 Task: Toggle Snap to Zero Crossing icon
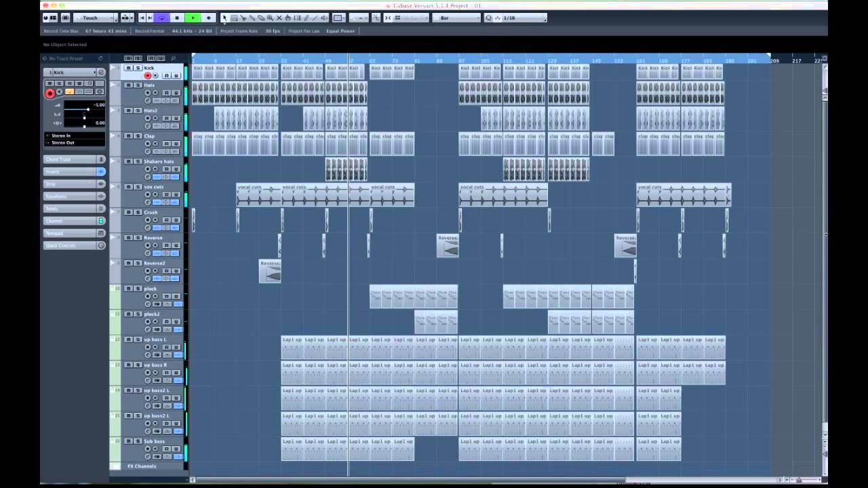[x=376, y=18]
